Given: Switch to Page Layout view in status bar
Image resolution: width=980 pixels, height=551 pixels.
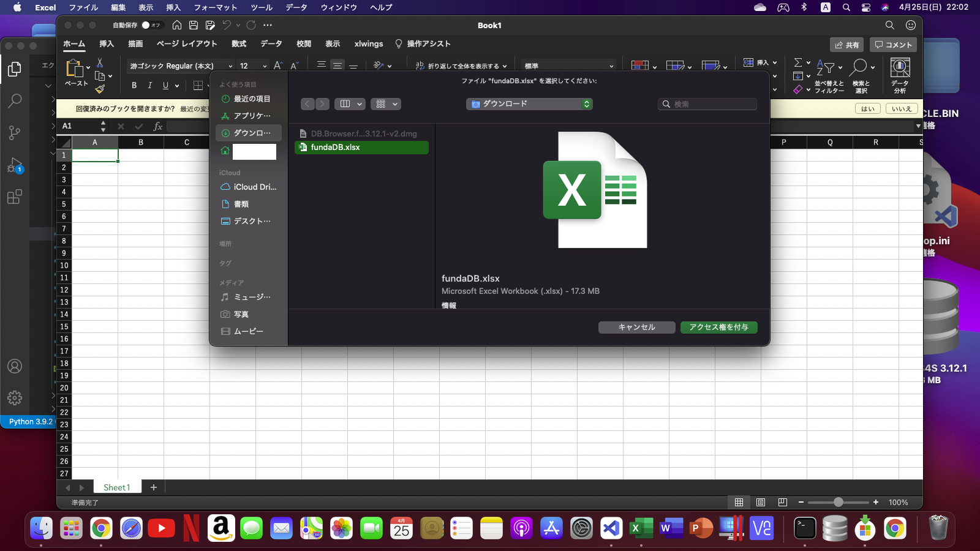Looking at the screenshot, I should 761,502.
